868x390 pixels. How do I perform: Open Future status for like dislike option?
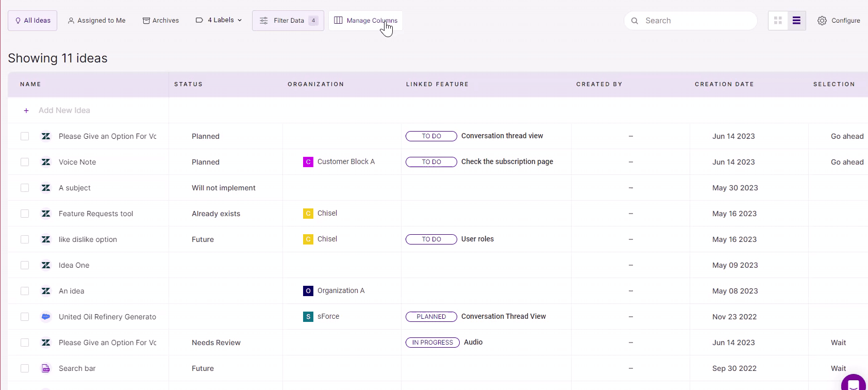[x=203, y=239]
